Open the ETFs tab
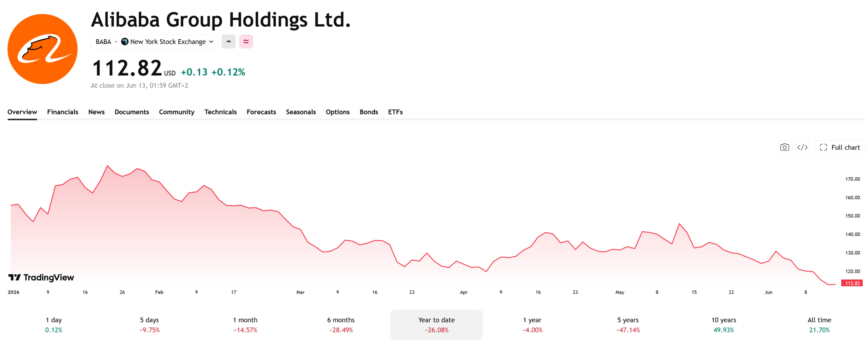Image resolution: width=868 pixels, height=342 pixels. click(395, 112)
